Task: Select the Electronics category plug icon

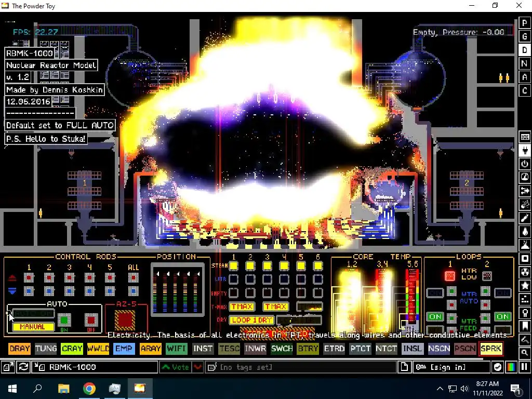Action: tap(525, 150)
